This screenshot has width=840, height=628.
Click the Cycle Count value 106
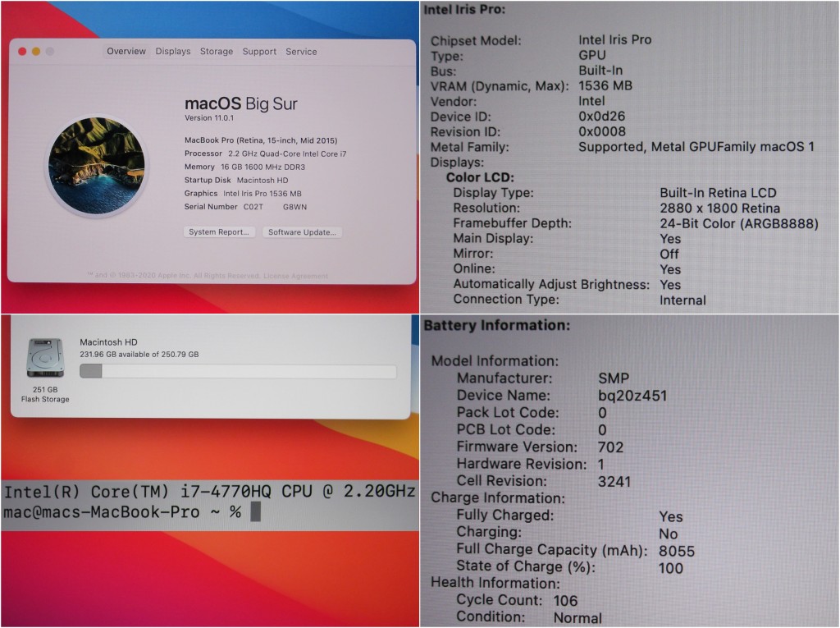pos(566,601)
